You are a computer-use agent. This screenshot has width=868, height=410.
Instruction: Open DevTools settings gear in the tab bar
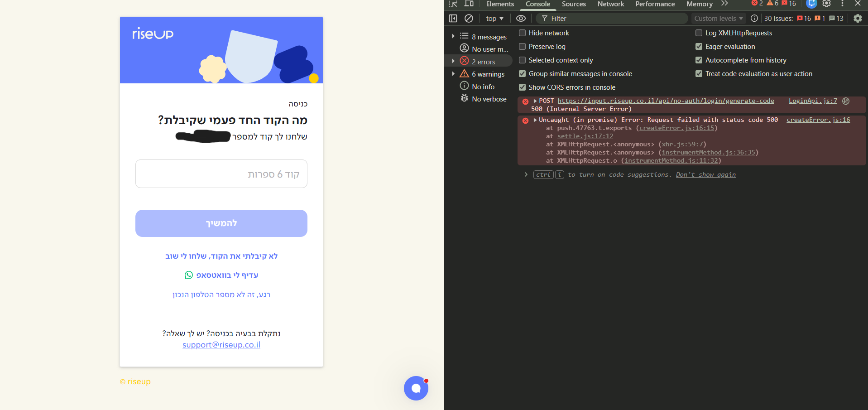tap(827, 4)
